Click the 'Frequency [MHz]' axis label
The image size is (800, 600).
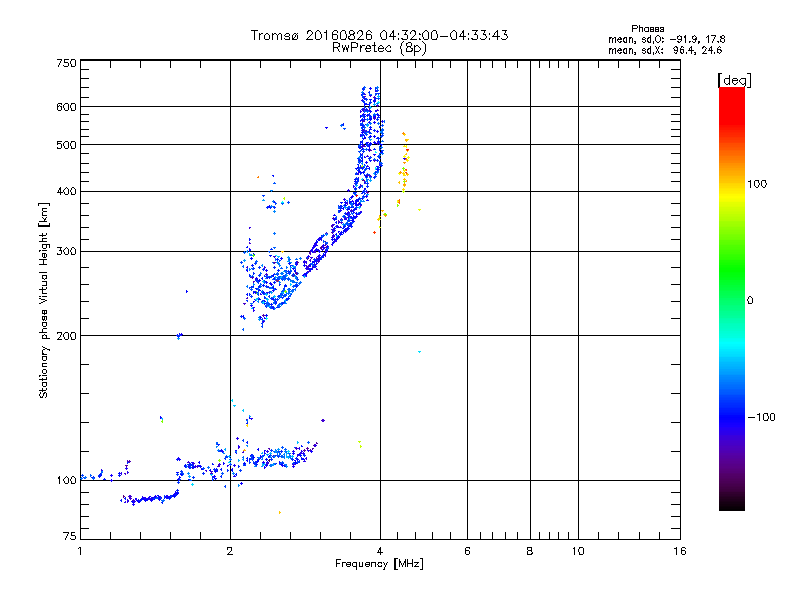(379, 563)
